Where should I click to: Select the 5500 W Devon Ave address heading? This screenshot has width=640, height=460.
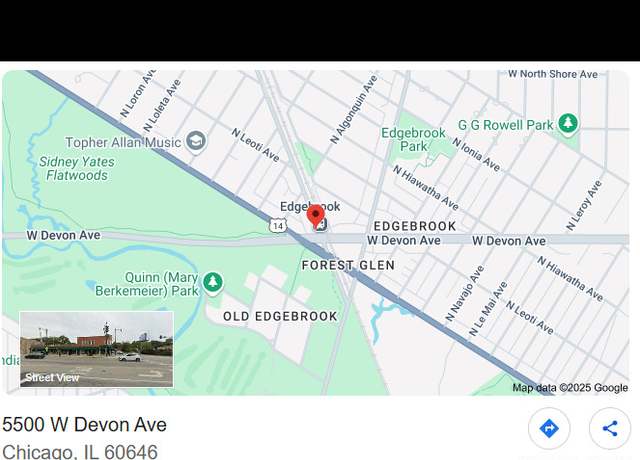(84, 424)
